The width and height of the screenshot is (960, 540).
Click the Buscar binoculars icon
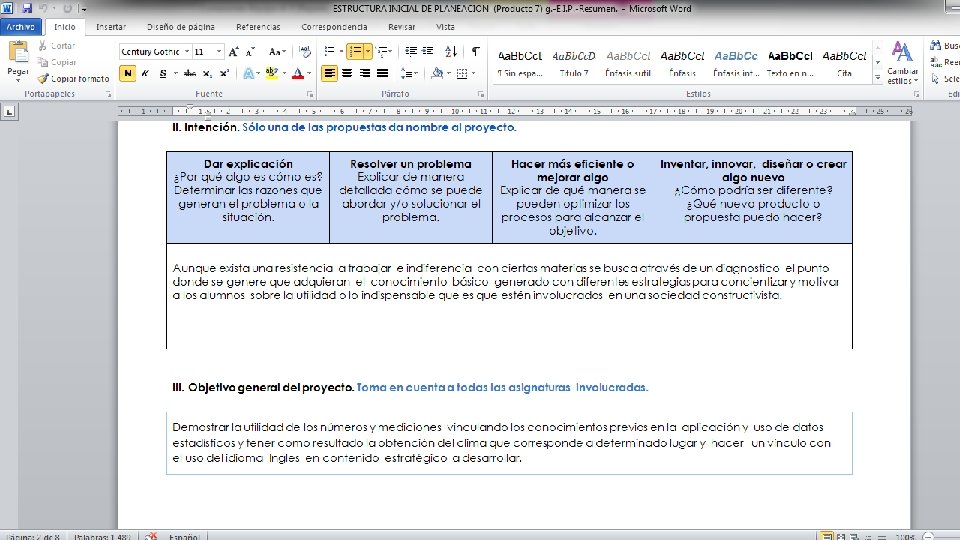[x=936, y=45]
